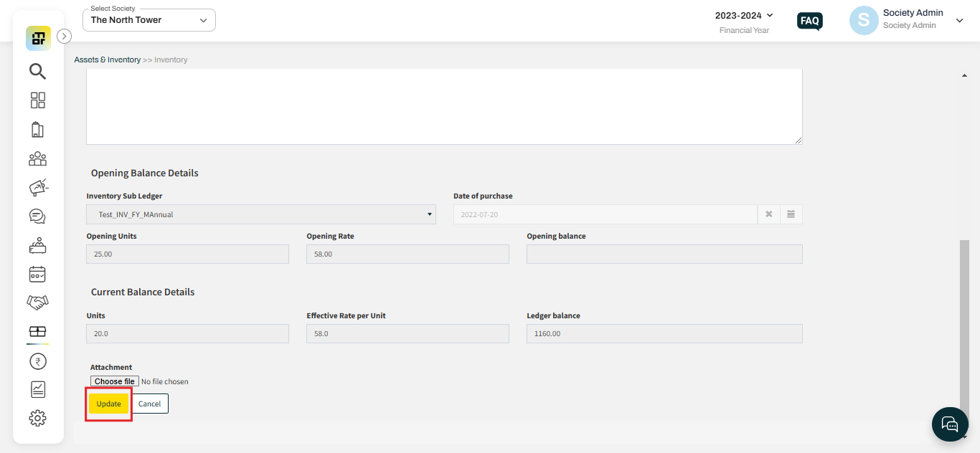
Task: Change the 2023-2024 financial year dropdown
Action: click(x=744, y=16)
